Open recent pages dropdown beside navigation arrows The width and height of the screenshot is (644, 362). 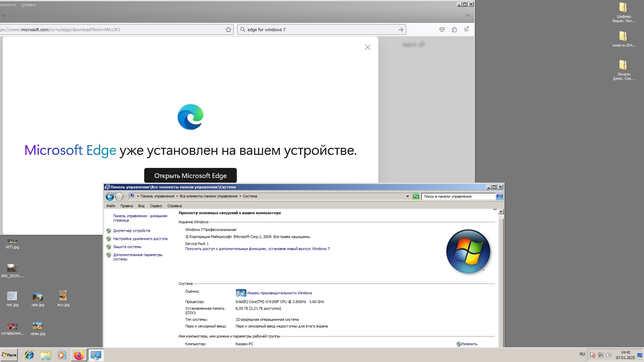click(x=126, y=197)
